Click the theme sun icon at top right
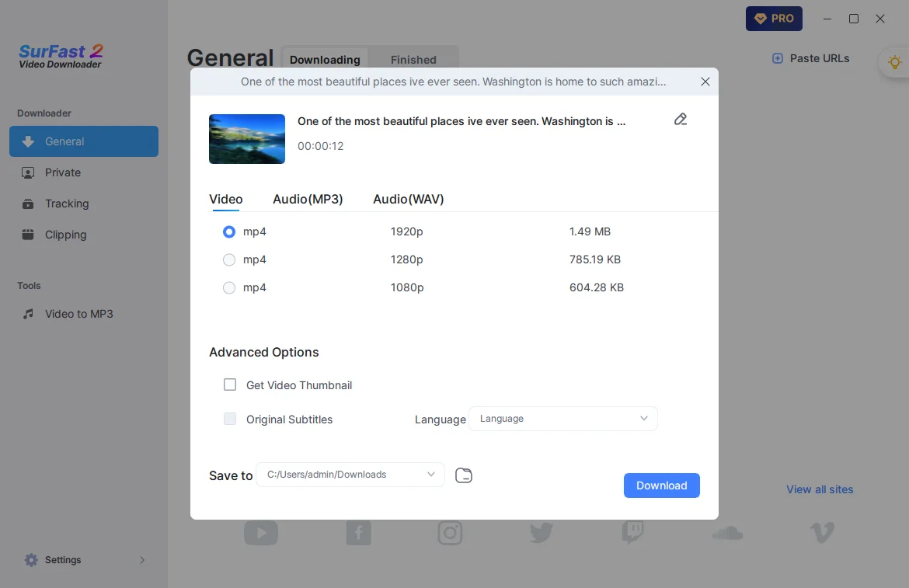Viewport: 909px width, 588px height. pyautogui.click(x=895, y=62)
